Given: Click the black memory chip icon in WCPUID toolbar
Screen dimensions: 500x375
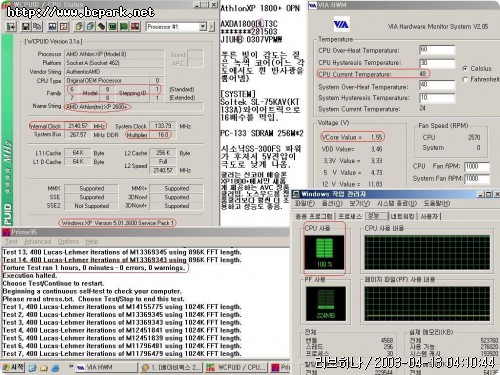Looking at the screenshot, I should point(102,26).
